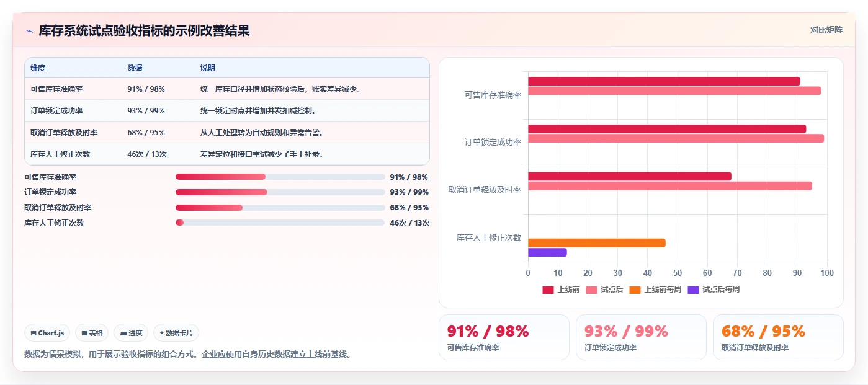Select the 进度 tag chip
The height and width of the screenshot is (385, 868).
pyautogui.click(x=131, y=333)
